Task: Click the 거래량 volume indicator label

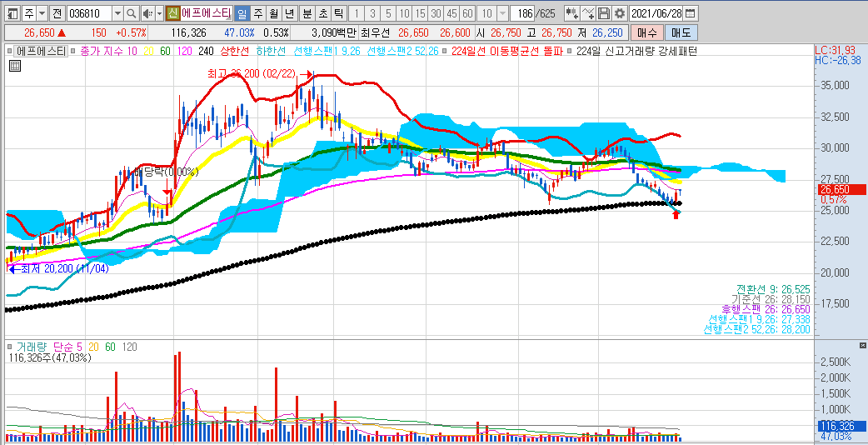Action: 31,347
